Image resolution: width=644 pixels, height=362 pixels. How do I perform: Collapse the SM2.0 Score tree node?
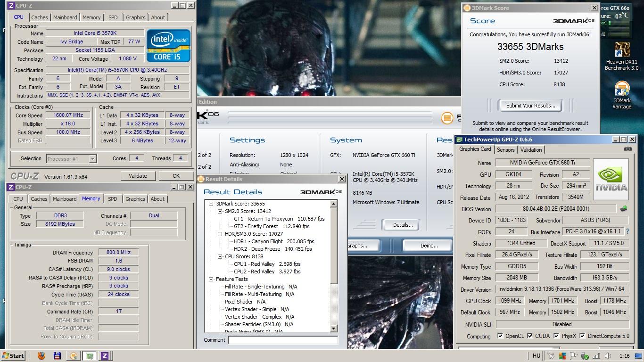[x=220, y=211]
